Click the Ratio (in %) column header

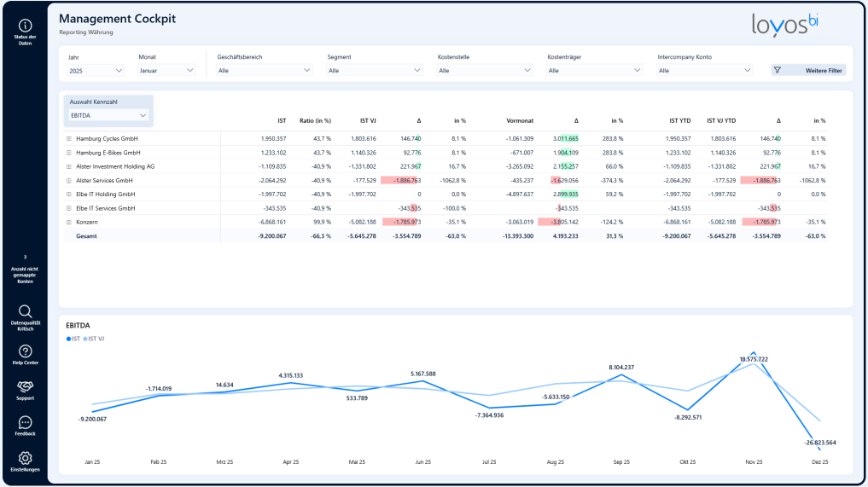click(315, 120)
